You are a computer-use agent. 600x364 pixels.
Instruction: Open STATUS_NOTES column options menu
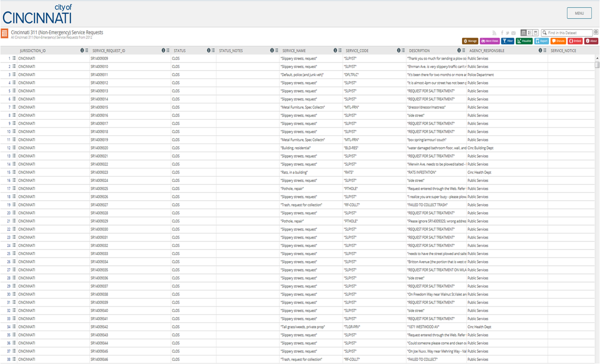[276, 50]
